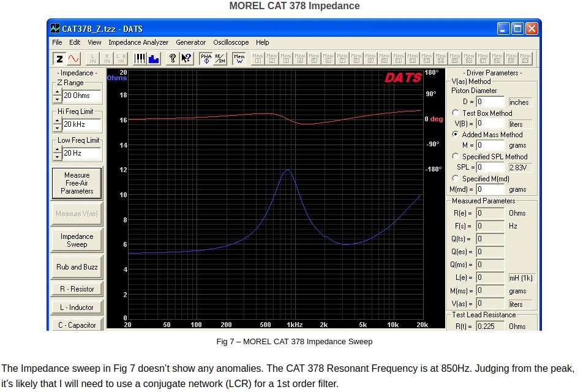Select the Mem 6 memory slot icon
This screenshot has height=392, width=586.
tap(328, 59)
